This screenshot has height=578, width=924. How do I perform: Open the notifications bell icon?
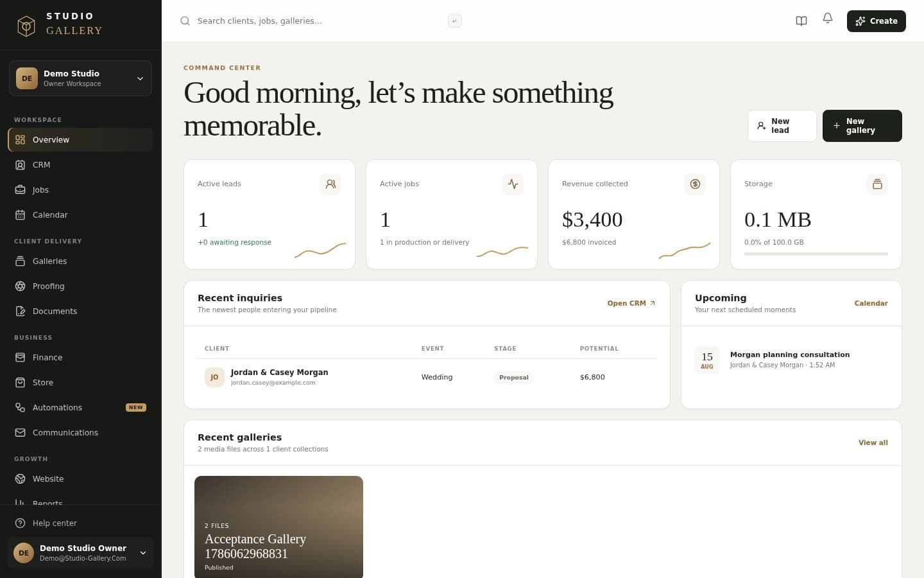[x=828, y=19]
